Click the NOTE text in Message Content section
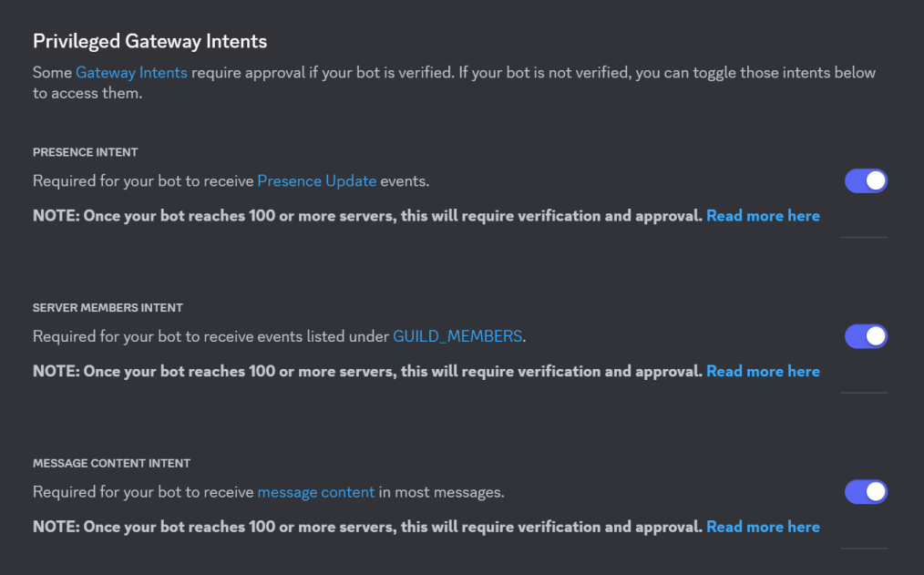The image size is (924, 575). coord(368,527)
